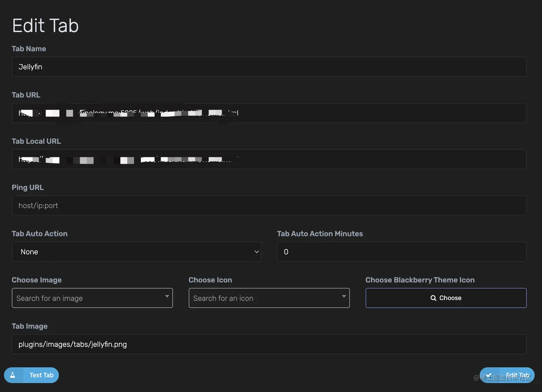Image resolution: width=542 pixels, height=392 pixels.
Task: Click the Tab Local URL label
Action: (x=36, y=141)
